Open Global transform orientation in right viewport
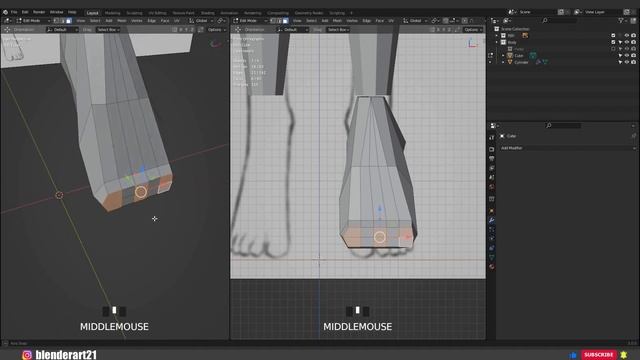The image size is (640, 360). pos(415,20)
